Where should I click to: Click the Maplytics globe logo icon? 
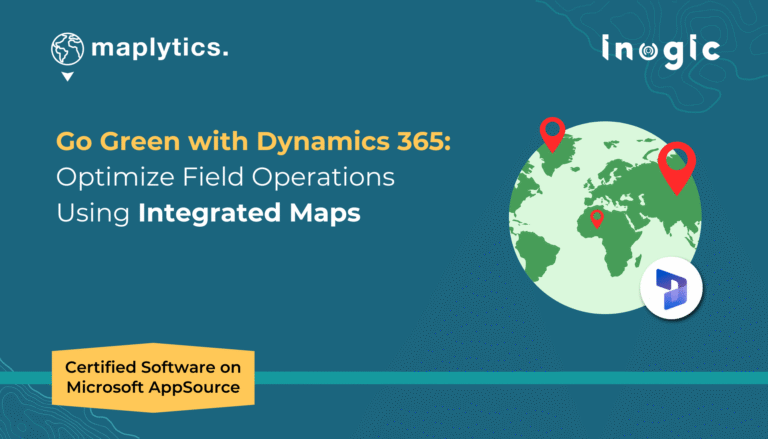[x=67, y=49]
